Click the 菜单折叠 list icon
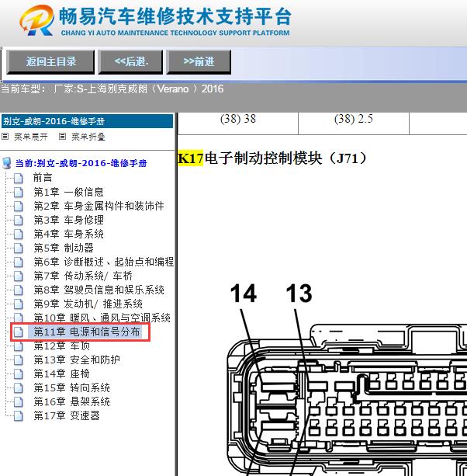This screenshot has width=467, height=476. [62, 137]
